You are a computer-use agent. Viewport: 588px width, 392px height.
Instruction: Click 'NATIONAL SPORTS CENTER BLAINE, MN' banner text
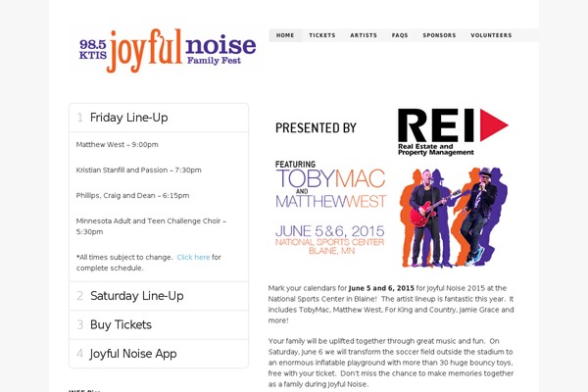(329, 247)
